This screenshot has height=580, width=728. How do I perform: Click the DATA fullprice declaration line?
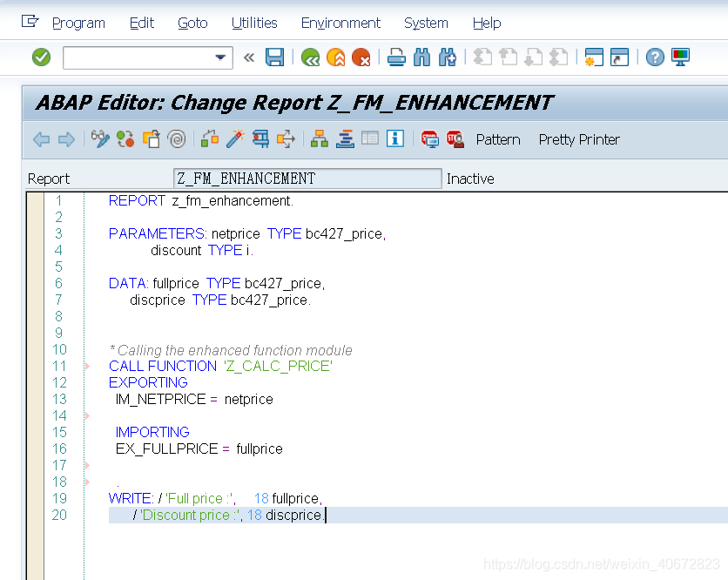click(x=216, y=283)
